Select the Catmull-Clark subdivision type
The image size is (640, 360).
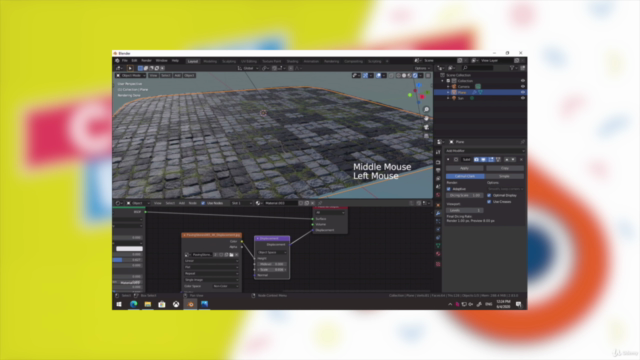click(x=465, y=176)
